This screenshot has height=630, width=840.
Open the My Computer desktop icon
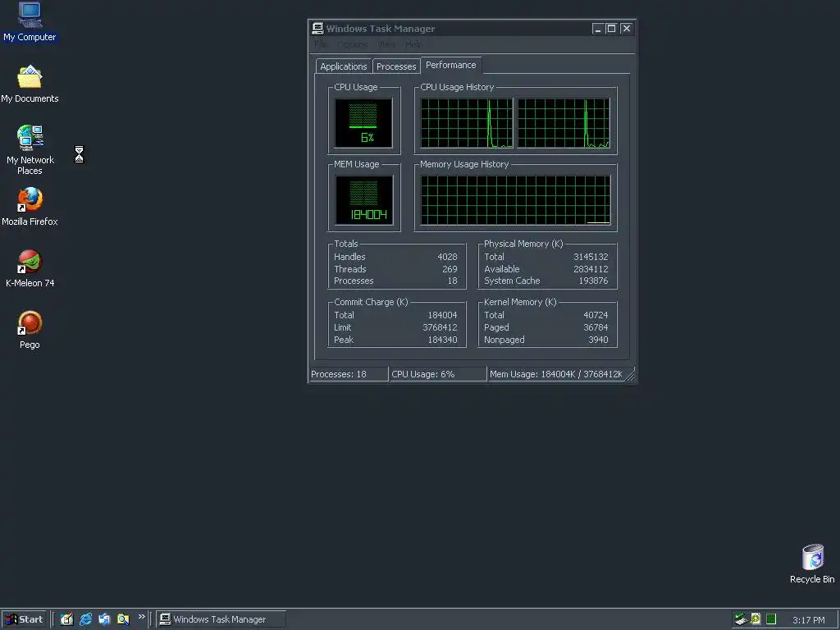pyautogui.click(x=30, y=21)
